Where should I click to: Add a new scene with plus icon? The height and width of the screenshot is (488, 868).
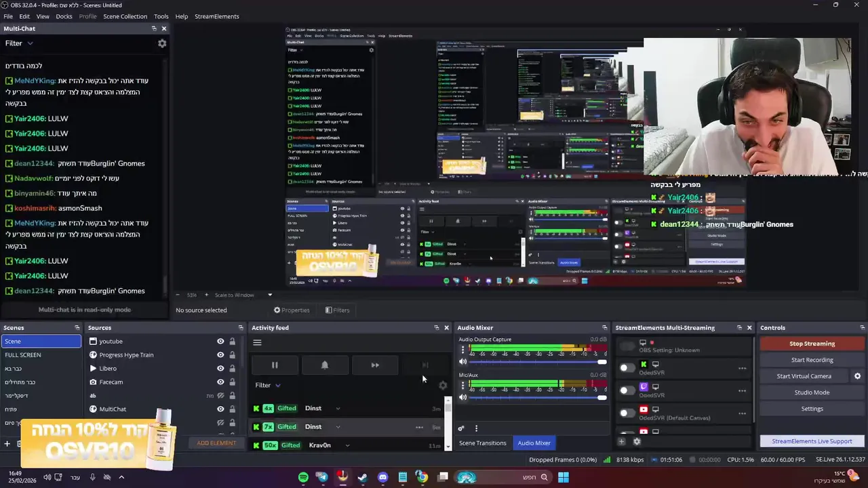click(x=7, y=444)
